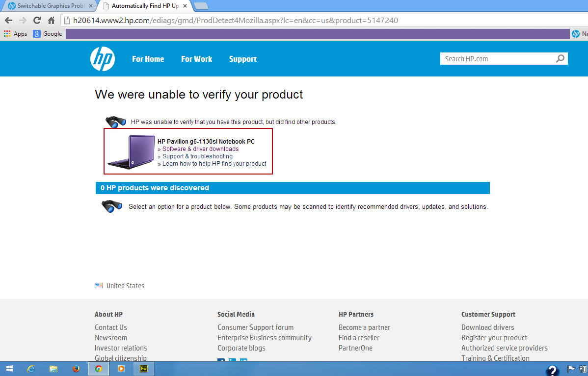Click the United States country link
Screen dimensions: 588x376
(125, 286)
